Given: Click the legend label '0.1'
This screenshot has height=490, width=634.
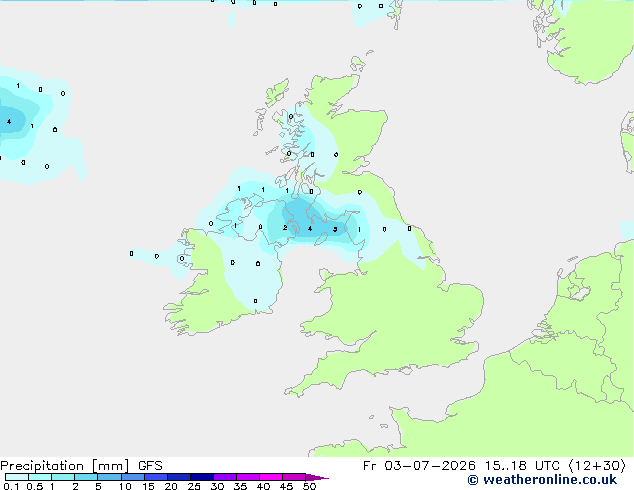Looking at the screenshot, I should pos(11,486).
